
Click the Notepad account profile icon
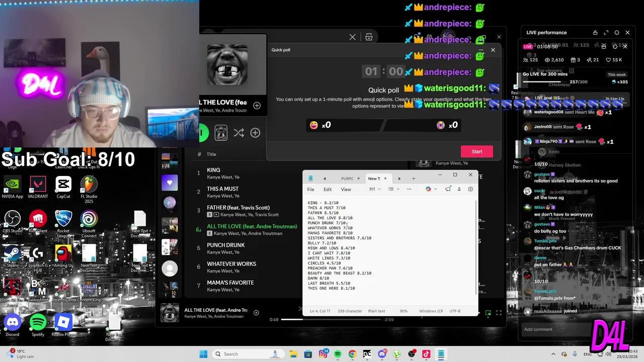pyautogui.click(x=459, y=189)
